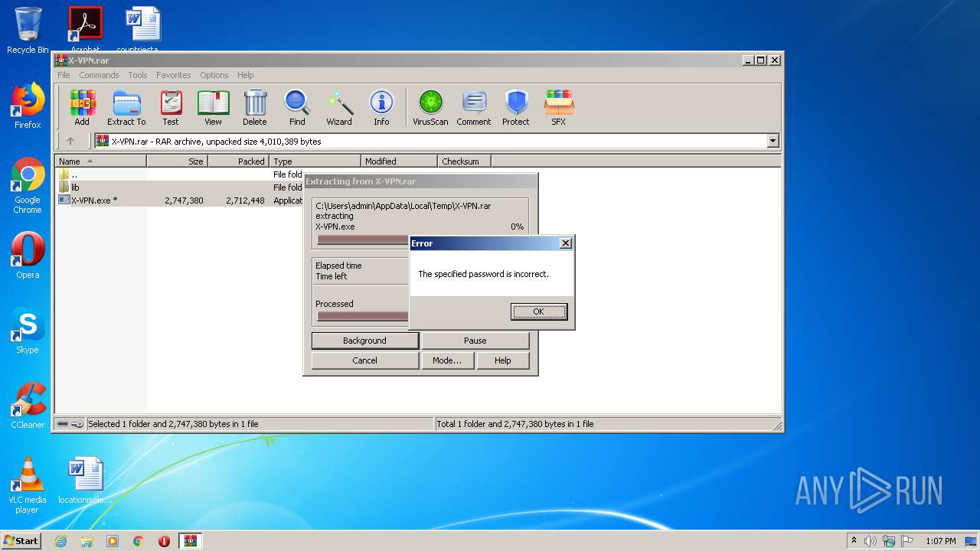
Task: Click the X-VPN.exe extraction progress bar
Action: point(362,240)
